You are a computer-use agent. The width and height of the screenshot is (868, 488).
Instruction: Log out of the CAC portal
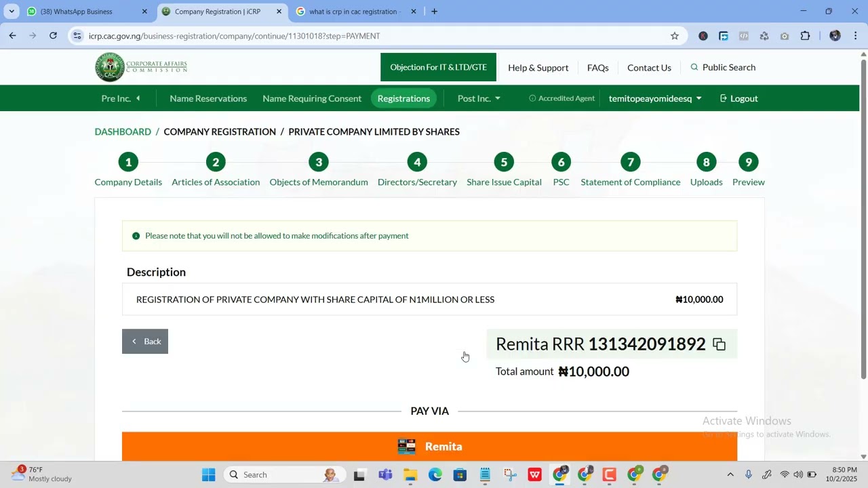[738, 98]
